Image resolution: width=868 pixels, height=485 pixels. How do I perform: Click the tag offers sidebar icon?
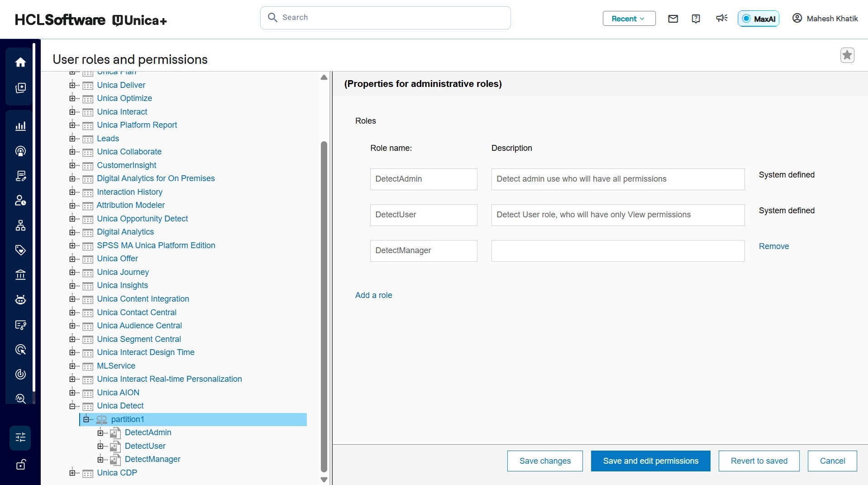[20, 250]
